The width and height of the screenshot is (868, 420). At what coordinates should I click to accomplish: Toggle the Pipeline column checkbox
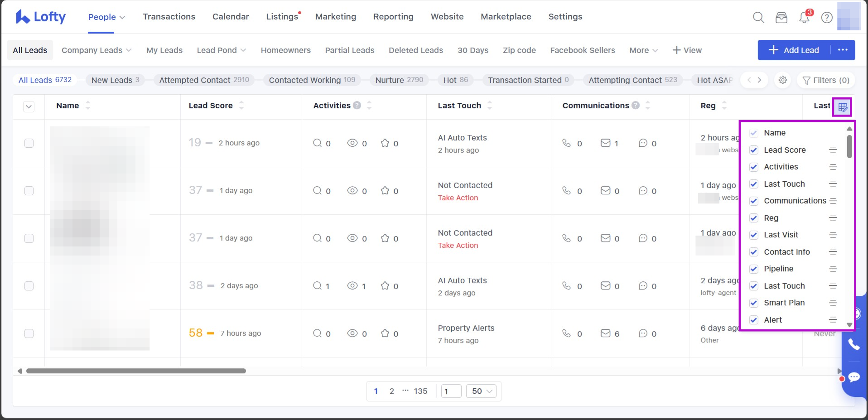[754, 269]
